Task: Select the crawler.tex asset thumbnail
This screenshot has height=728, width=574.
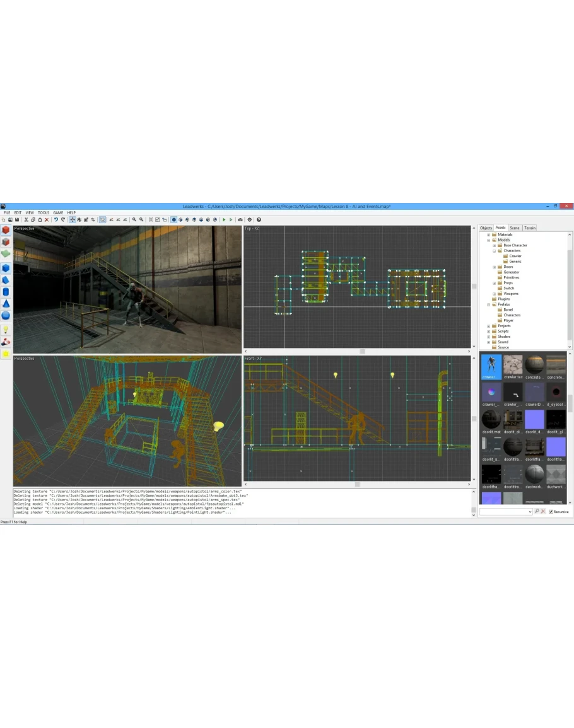Action: pos(513,366)
